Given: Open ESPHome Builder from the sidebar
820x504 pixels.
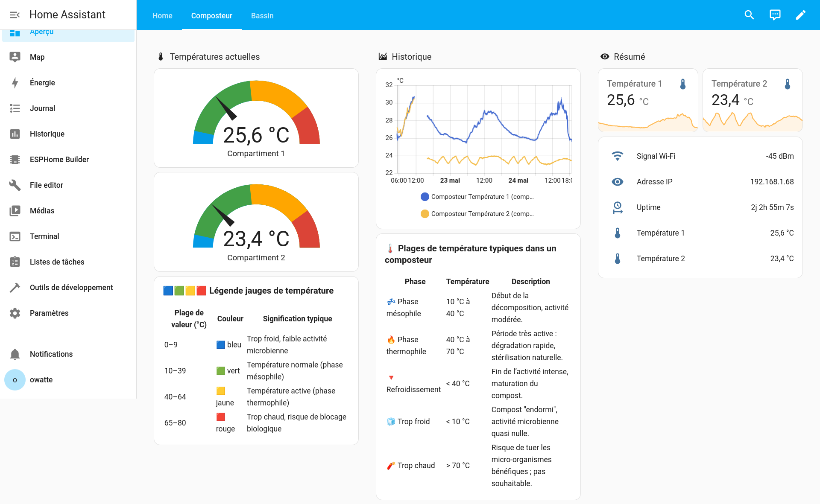Looking at the screenshot, I should (x=59, y=160).
